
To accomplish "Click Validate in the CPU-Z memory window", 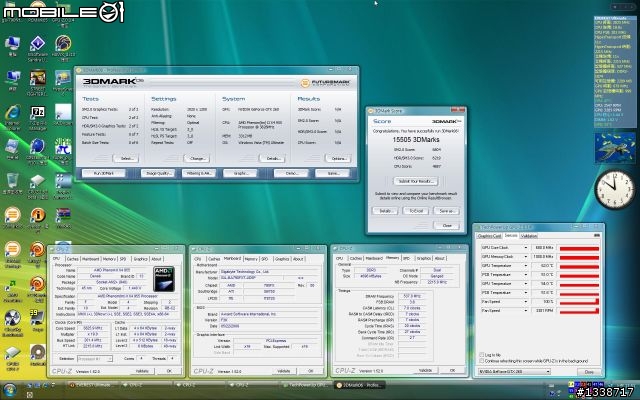I will pyautogui.click(x=425, y=370).
